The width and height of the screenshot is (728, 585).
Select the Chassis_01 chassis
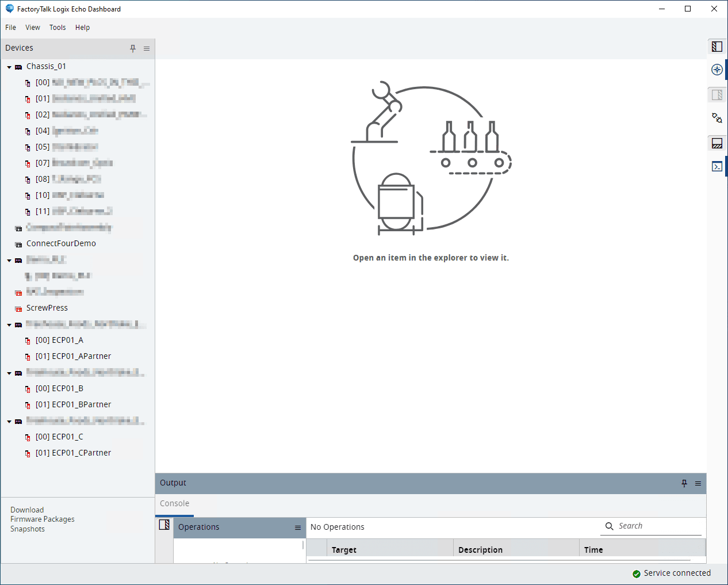46,66
